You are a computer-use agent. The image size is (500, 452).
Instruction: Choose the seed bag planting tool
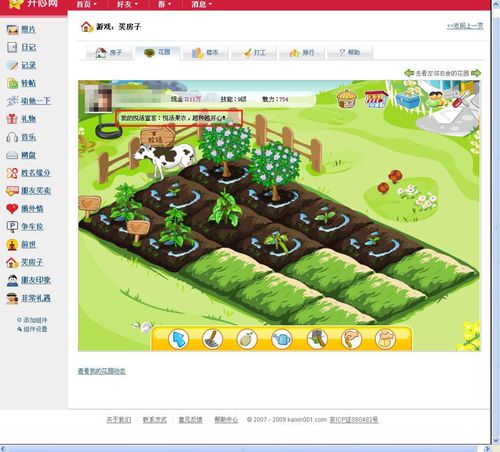(x=247, y=339)
